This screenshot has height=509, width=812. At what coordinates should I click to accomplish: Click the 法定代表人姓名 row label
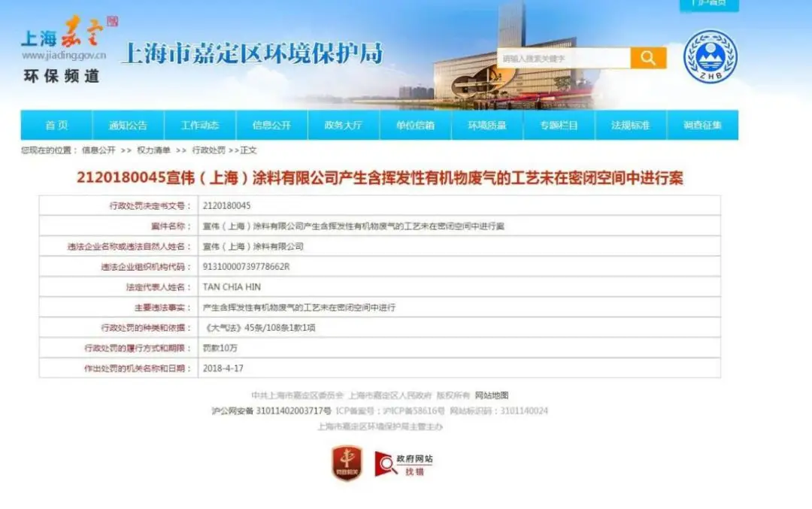[159, 287]
